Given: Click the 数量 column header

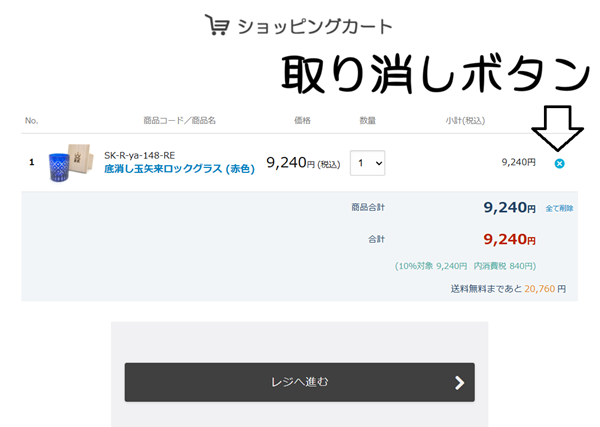Looking at the screenshot, I should [x=367, y=121].
